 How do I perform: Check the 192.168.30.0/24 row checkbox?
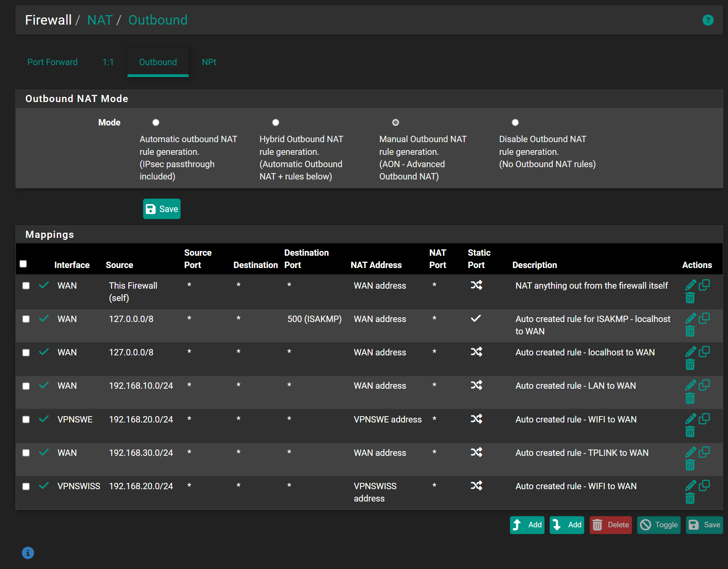26,453
